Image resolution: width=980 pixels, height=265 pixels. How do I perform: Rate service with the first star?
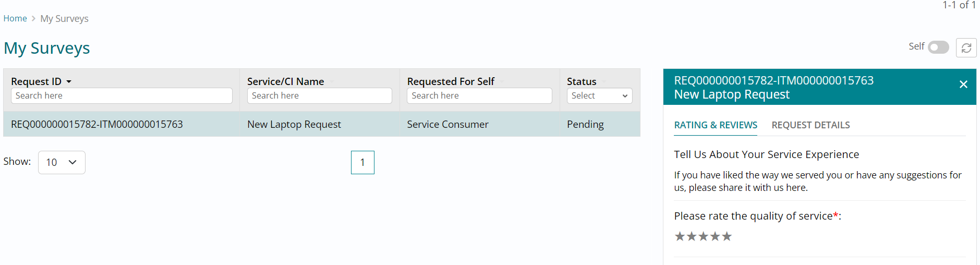coord(680,236)
